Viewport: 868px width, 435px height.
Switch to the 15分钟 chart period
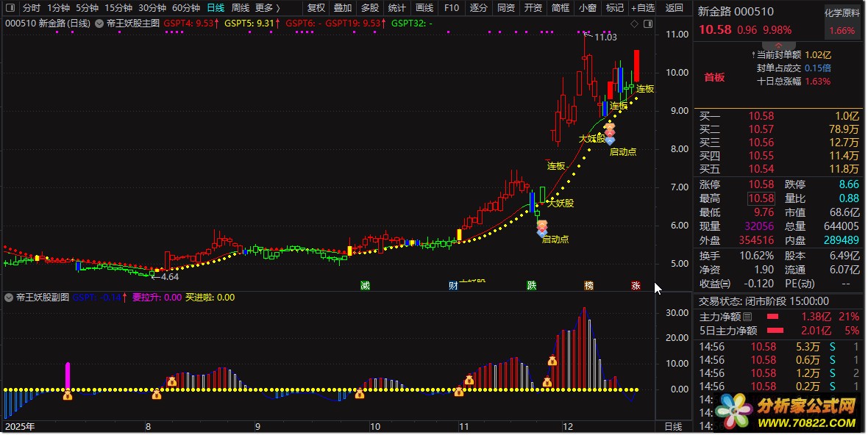pyautogui.click(x=118, y=8)
